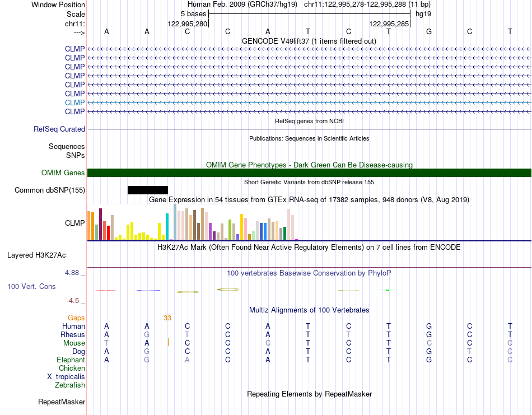
Task: Open the OMIM Gene Phenotypes title
Action: click(x=309, y=165)
